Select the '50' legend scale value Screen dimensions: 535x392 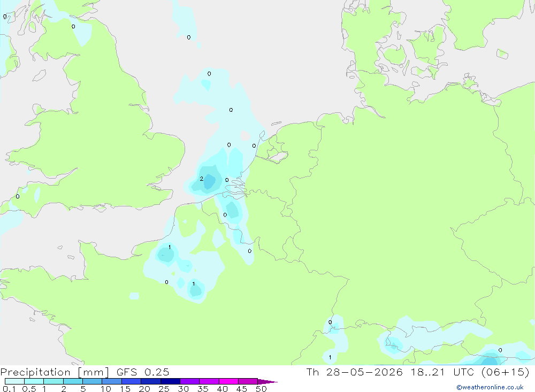coord(261,389)
